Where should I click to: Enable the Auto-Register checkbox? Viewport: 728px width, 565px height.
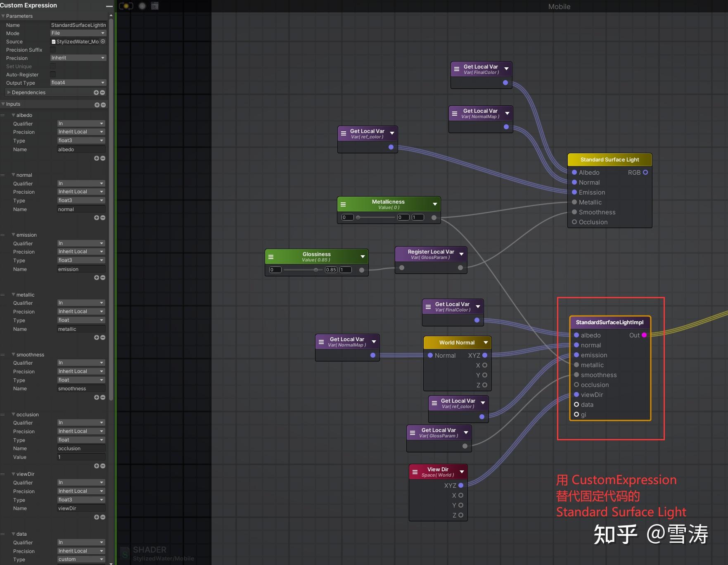[53, 74]
